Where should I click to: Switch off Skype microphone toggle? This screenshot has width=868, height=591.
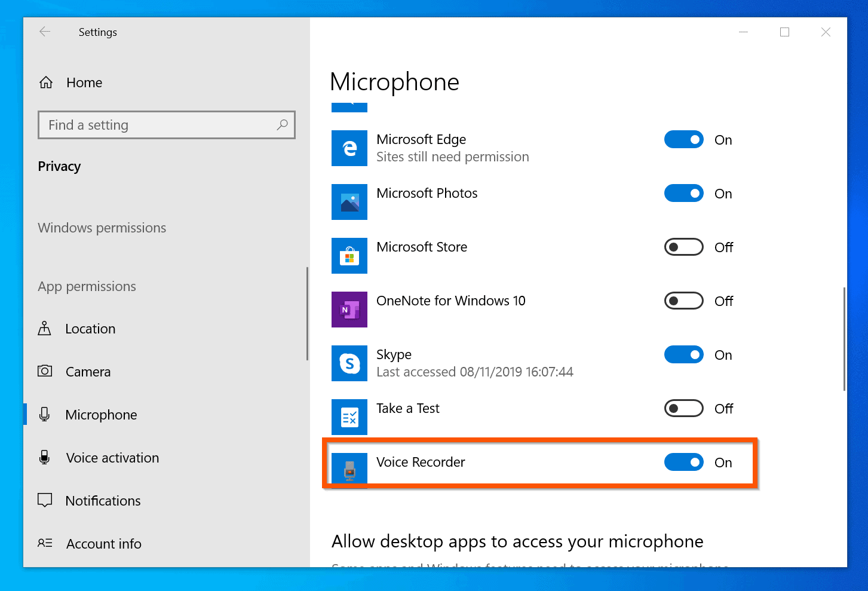pos(684,355)
